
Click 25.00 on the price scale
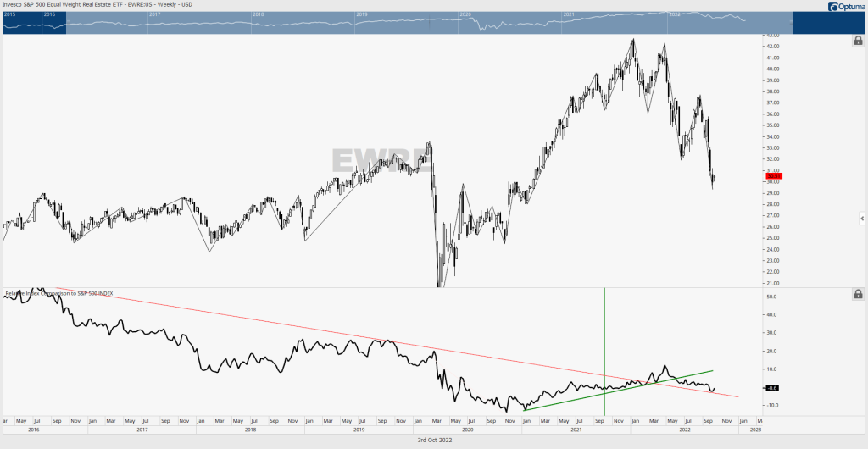point(773,238)
